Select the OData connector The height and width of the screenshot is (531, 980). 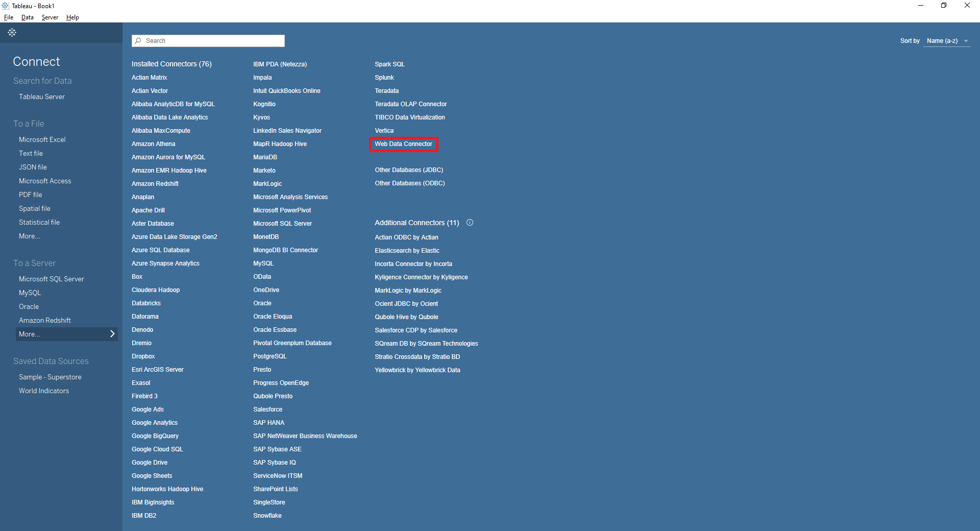click(262, 277)
